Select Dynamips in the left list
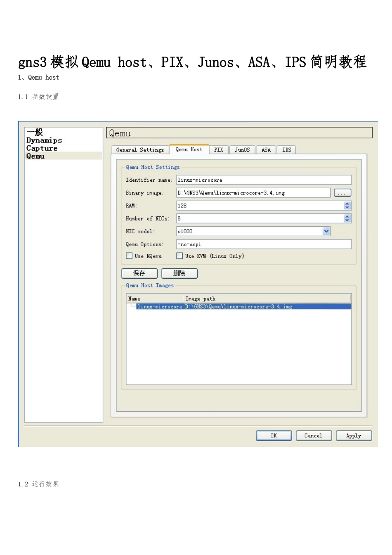This screenshot has height=555, width=392. click(44, 140)
